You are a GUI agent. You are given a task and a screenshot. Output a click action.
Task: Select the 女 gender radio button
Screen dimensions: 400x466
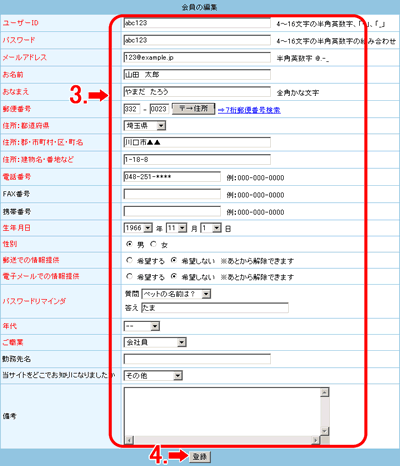[x=153, y=244]
